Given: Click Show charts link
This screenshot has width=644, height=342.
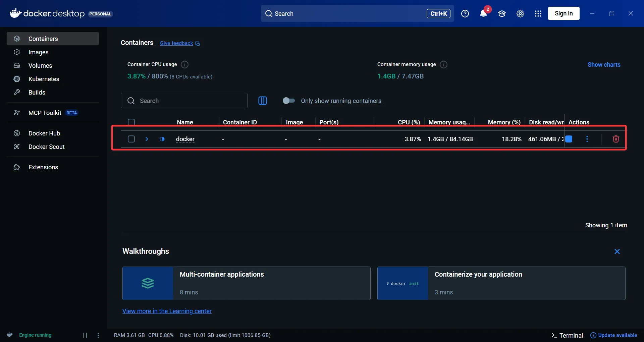Looking at the screenshot, I should coord(604,64).
